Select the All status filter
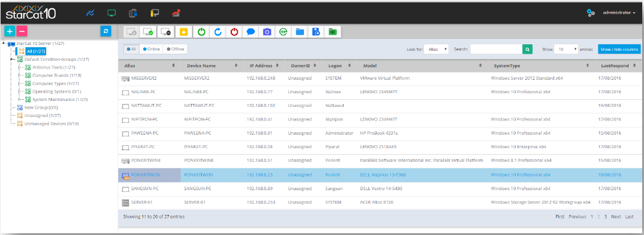The image size is (644, 235). click(131, 49)
